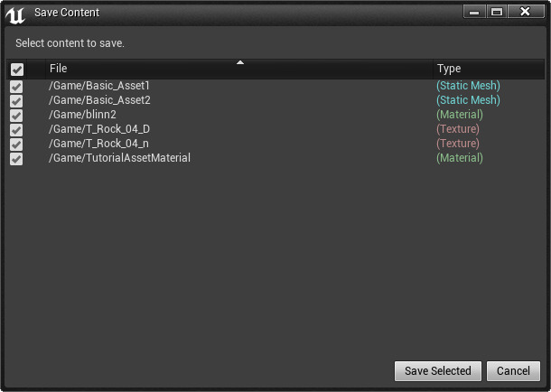Uncheck the /Game/T_Rock_04_D checkbox
This screenshot has width=551, height=392.
click(x=16, y=130)
